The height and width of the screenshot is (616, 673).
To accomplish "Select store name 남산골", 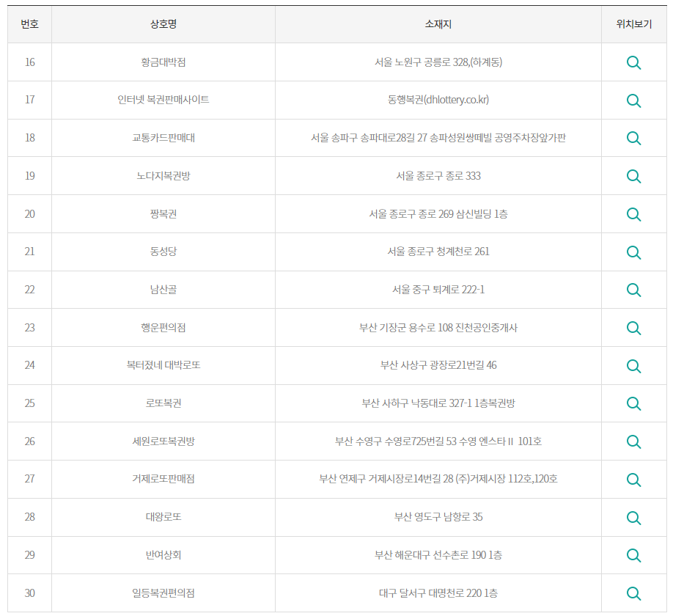I will [x=163, y=290].
